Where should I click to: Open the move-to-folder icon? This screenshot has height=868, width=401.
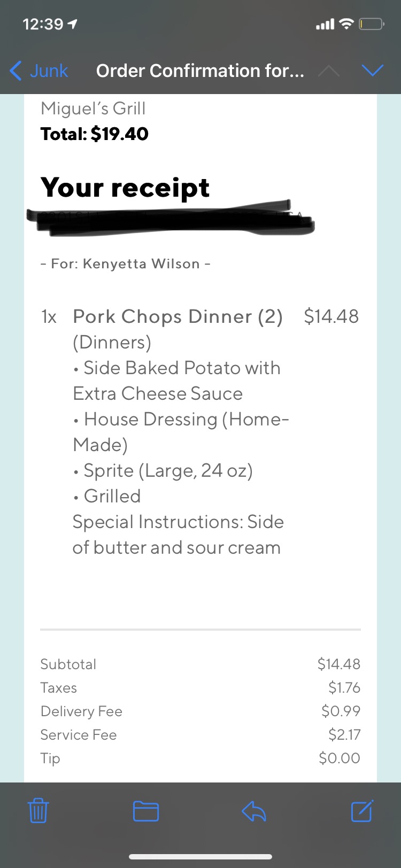pos(145,811)
